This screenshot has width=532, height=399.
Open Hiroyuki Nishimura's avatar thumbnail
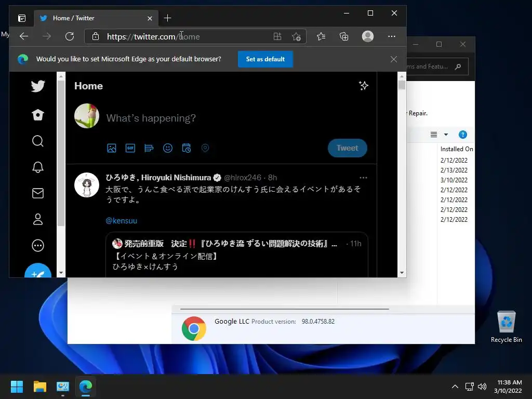(x=87, y=185)
